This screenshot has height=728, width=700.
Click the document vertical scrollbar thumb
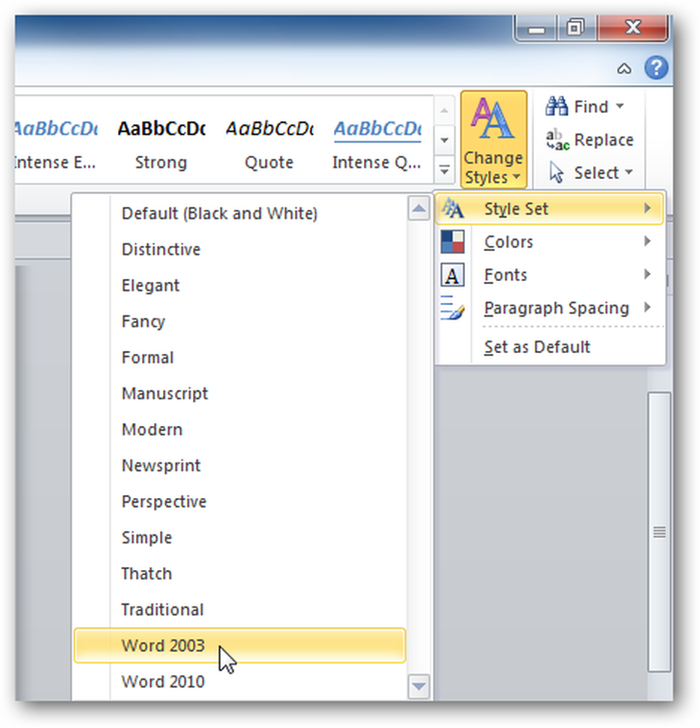point(659,532)
